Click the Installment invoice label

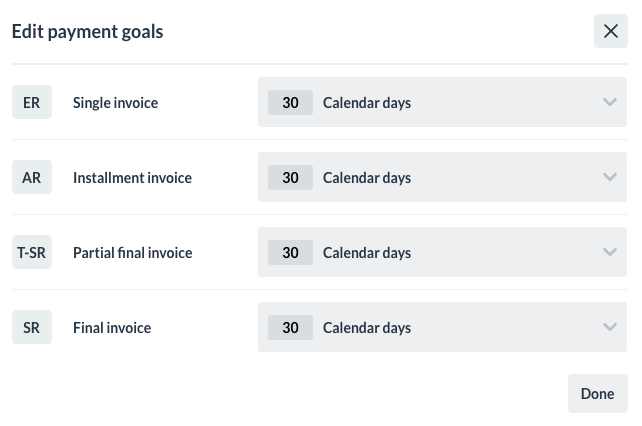(x=132, y=178)
